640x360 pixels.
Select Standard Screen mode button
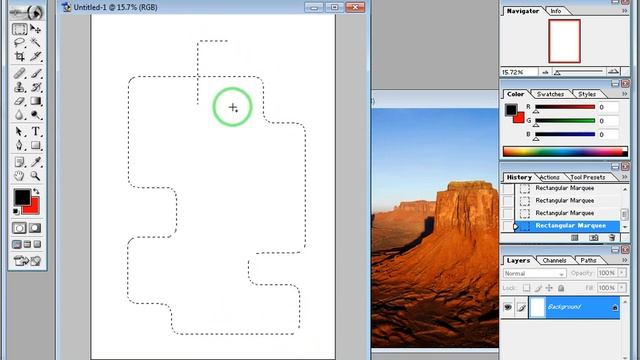coord(17,244)
